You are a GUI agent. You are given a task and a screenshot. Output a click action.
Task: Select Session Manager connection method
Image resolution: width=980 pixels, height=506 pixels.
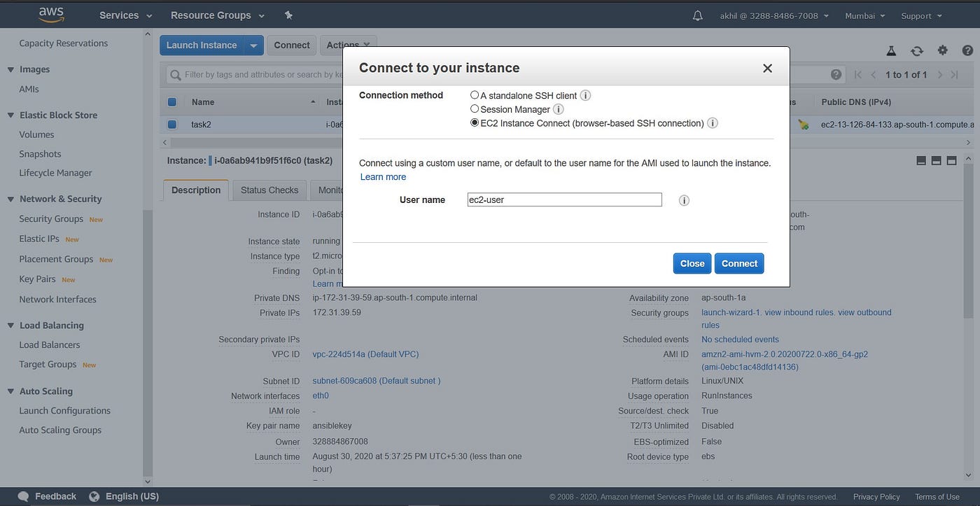[x=475, y=108]
